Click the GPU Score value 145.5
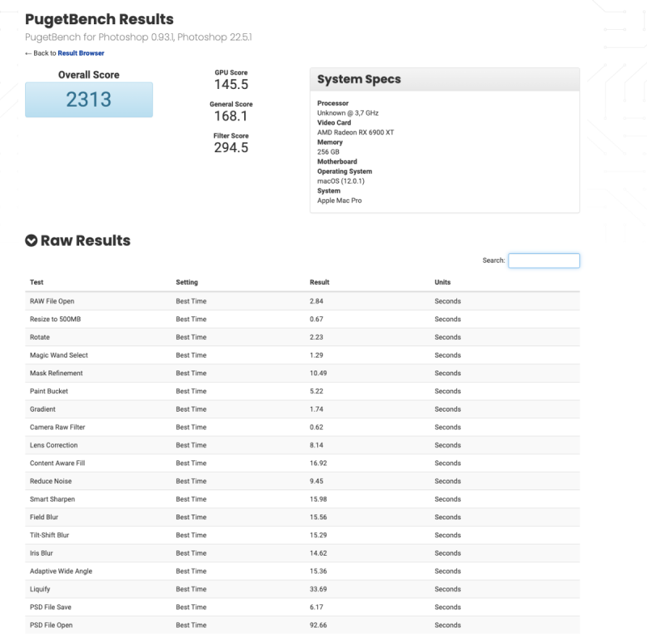The height and width of the screenshot is (644, 647). (230, 84)
